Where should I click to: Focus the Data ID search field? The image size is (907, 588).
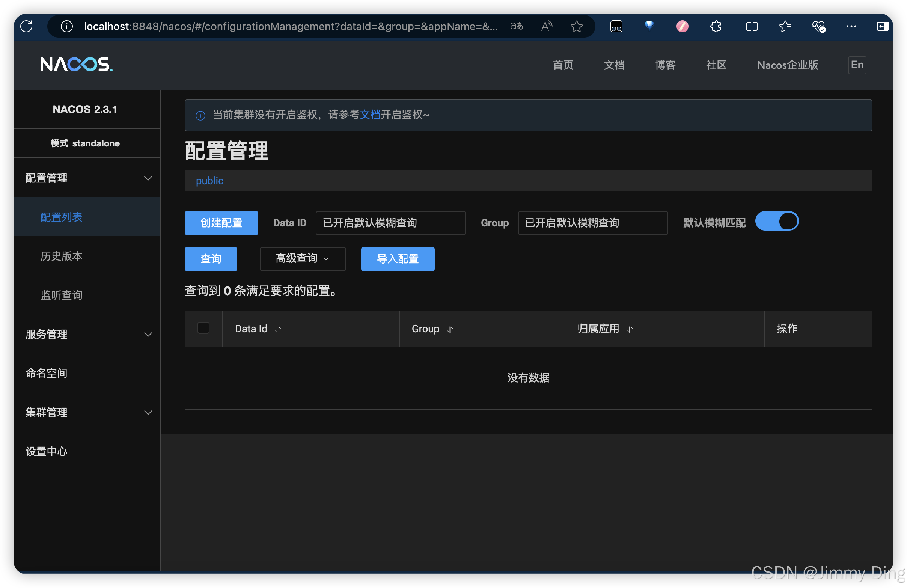pos(391,223)
